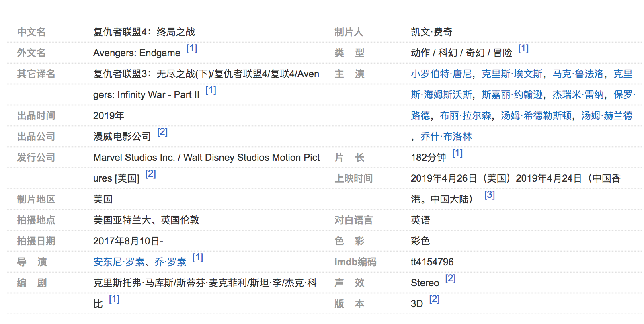Click the 汤姆·赫兰德 cast link
Viewport: 644px width, 324px height.
tap(607, 116)
